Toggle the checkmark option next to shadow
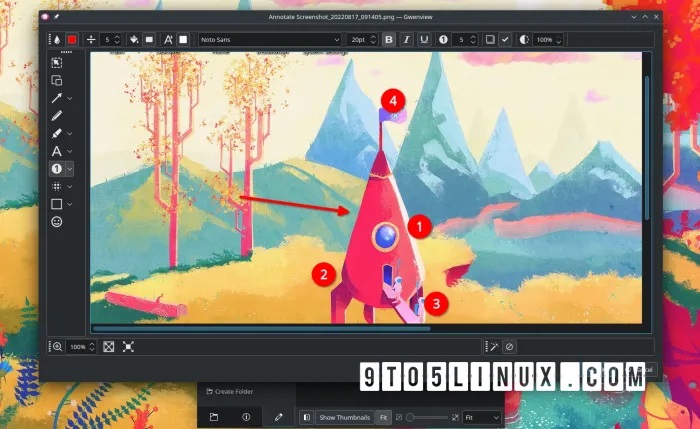The width and height of the screenshot is (700, 429). [505, 40]
